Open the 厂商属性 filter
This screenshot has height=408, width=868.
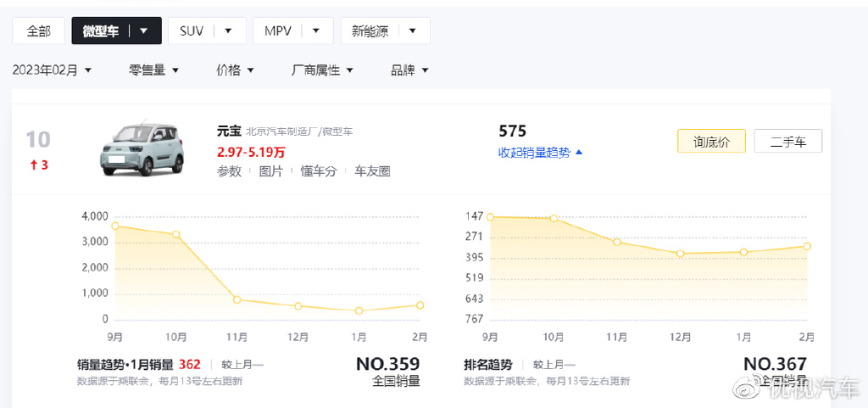(322, 70)
